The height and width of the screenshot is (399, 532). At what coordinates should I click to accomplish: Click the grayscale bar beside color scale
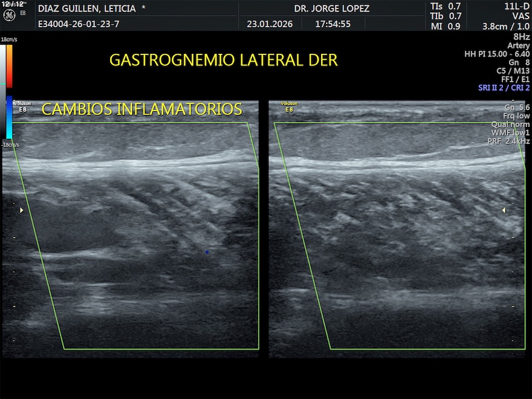click(3, 92)
